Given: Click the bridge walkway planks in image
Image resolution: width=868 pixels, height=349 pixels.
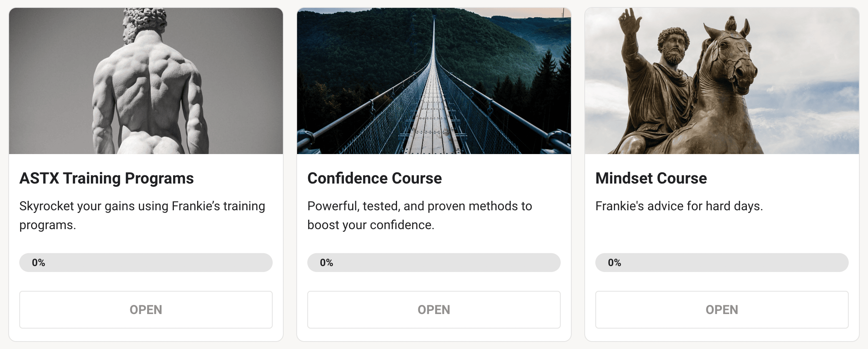Looking at the screenshot, I should point(432,126).
